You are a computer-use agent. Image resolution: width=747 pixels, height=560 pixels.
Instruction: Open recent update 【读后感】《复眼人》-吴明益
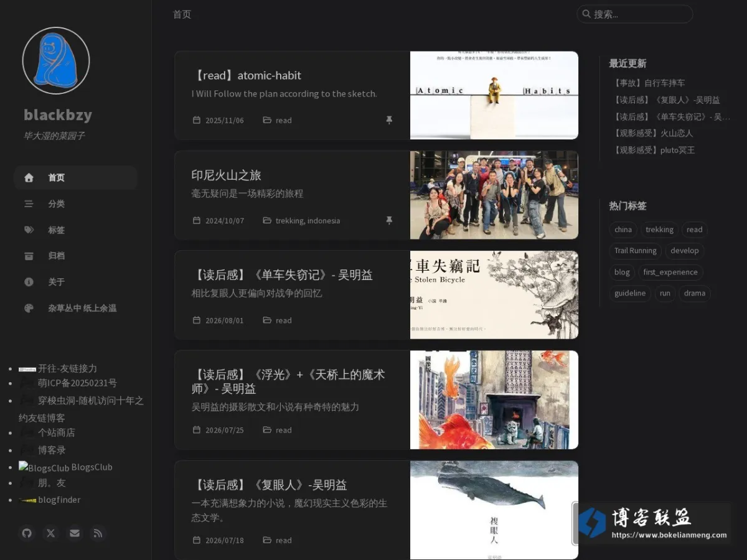click(666, 100)
